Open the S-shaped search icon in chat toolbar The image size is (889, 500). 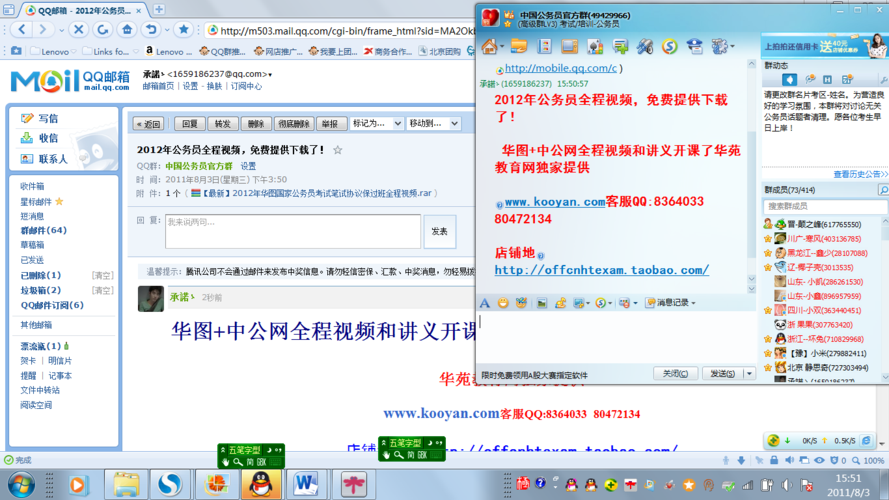tap(670, 46)
